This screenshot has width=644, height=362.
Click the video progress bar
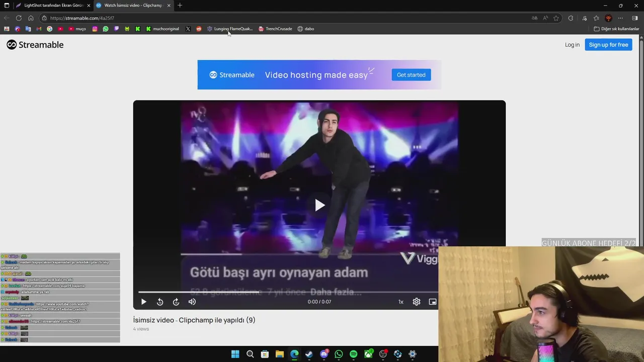tap(288, 292)
